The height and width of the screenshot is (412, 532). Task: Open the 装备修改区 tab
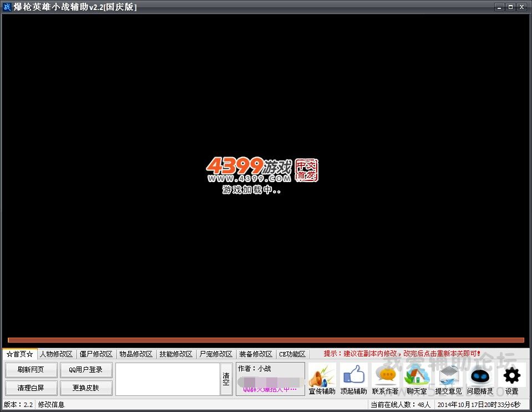256,354
